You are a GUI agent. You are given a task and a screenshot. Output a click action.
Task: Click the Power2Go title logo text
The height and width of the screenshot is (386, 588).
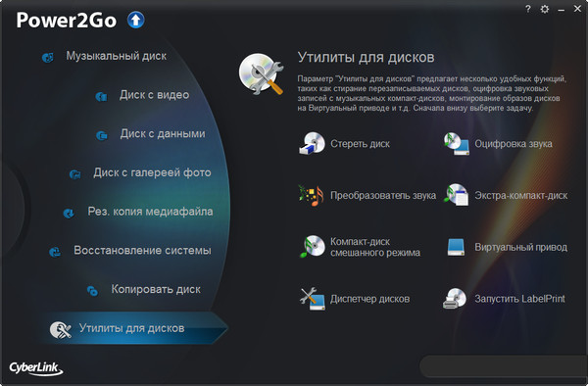[66, 21]
